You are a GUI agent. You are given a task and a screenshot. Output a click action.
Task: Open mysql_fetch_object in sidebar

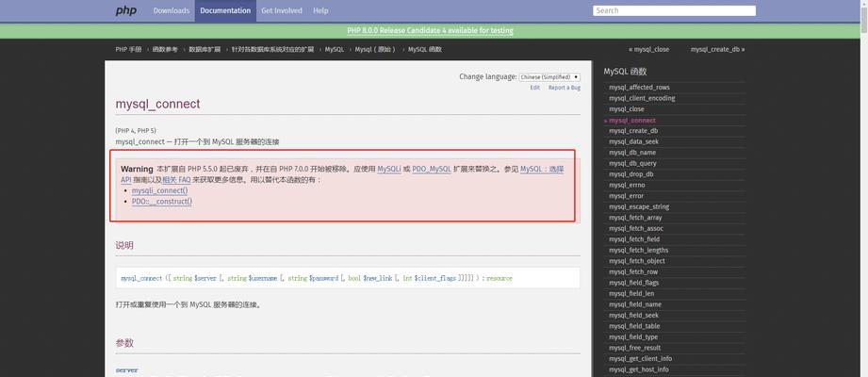[x=636, y=261]
